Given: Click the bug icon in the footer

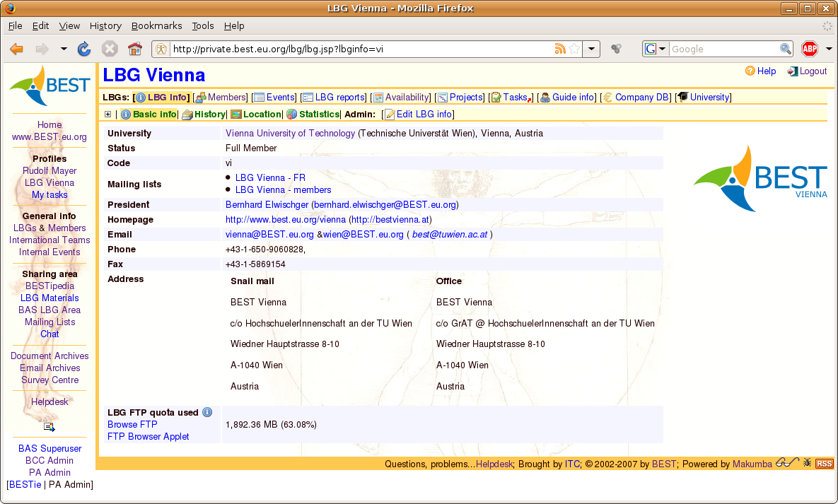Looking at the screenshot, I should point(807,462).
